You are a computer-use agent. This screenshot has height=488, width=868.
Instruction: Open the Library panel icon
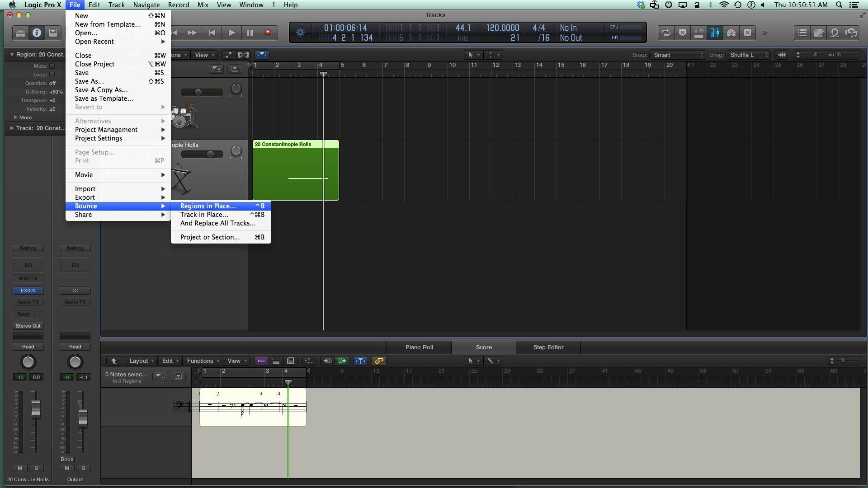(x=20, y=33)
